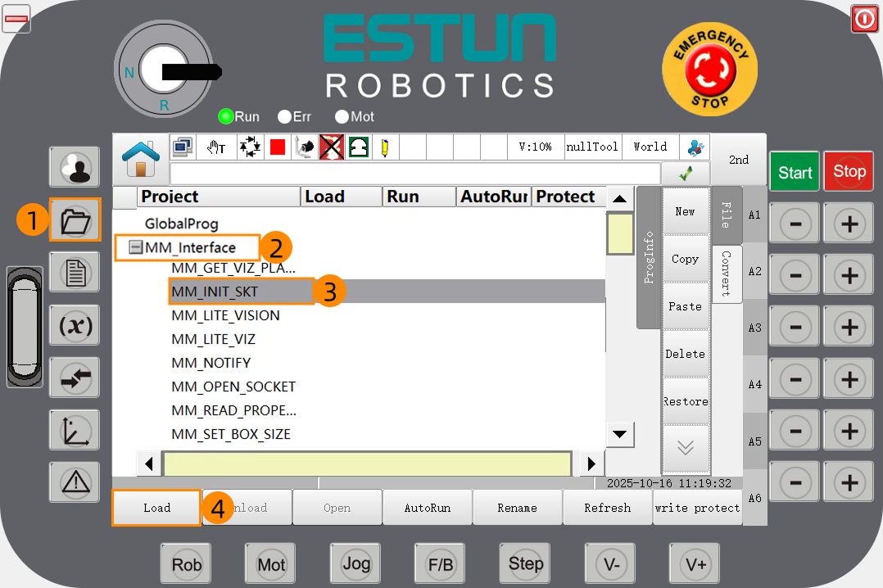Click the scroll down arrow
Screen dimensions: 883x588
pos(619,434)
